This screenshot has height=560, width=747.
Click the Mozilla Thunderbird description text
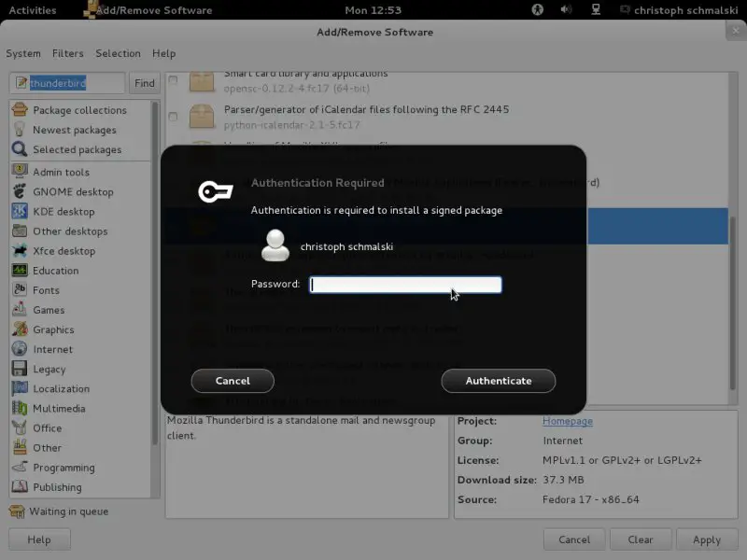click(301, 427)
